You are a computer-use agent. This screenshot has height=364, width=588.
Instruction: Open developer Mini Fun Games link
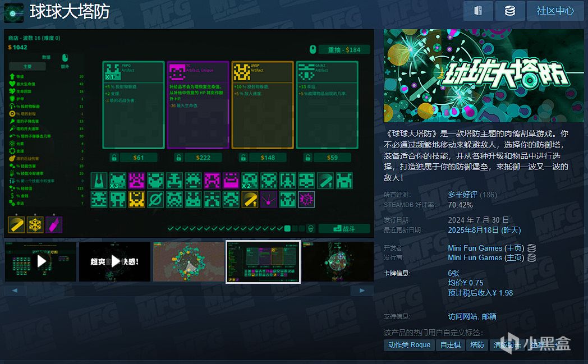click(x=475, y=248)
